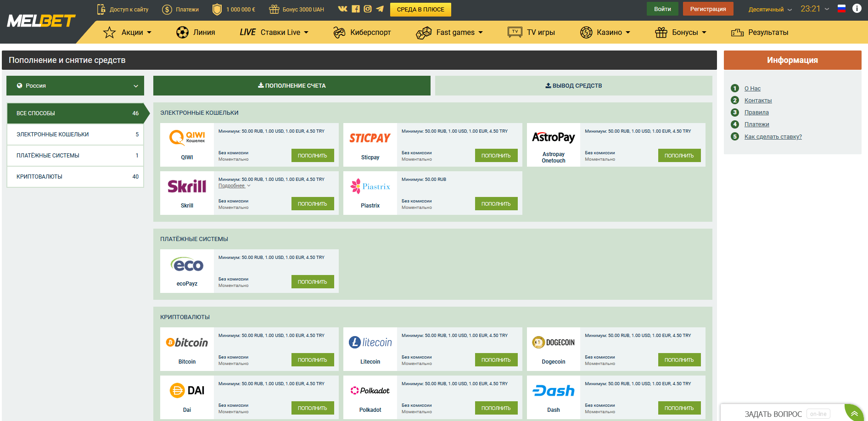Click ПОПОЛНИТЬ for Litecoin

(x=496, y=360)
